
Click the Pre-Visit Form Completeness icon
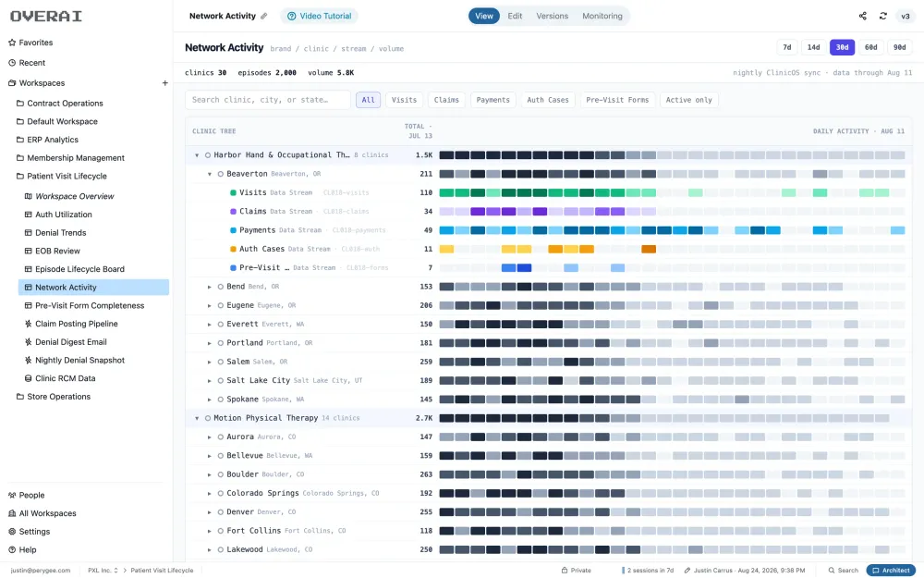click(x=29, y=305)
